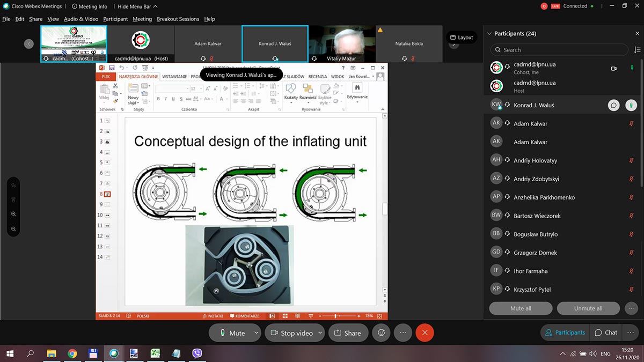Click chat bubble icon next to Konrad J. Waluś

613,105
